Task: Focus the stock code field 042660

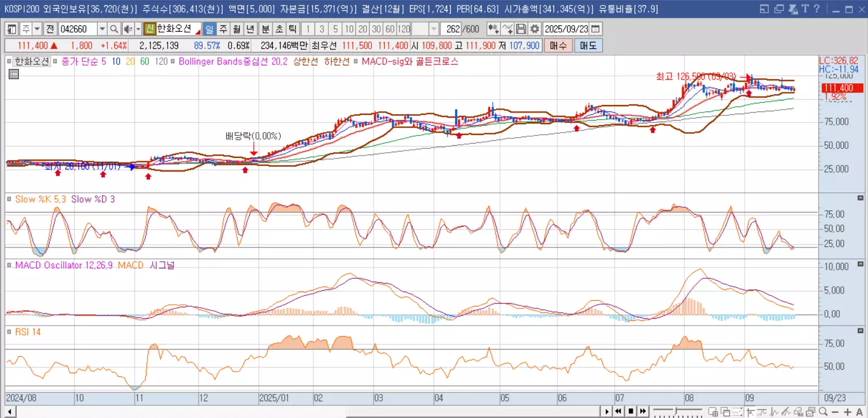Action: point(77,29)
